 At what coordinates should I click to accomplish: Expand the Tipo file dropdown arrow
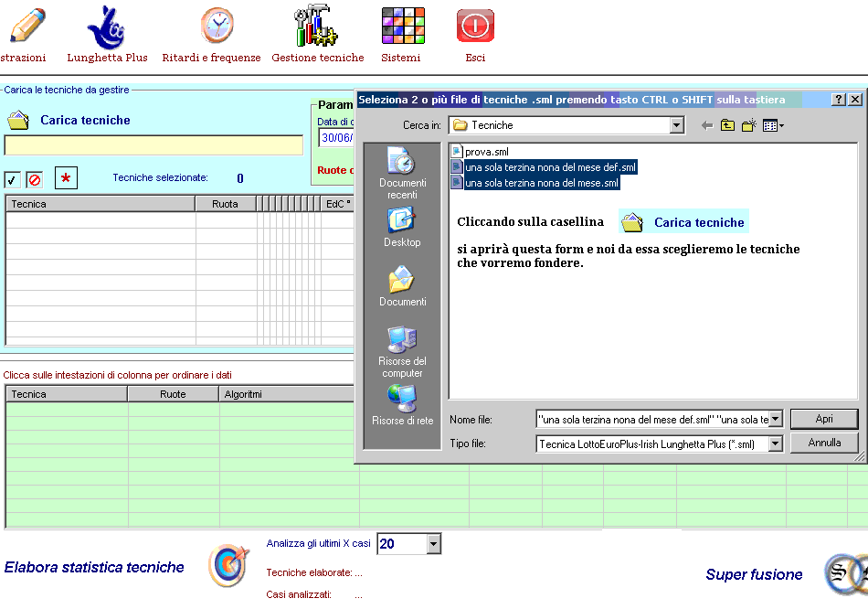click(776, 443)
